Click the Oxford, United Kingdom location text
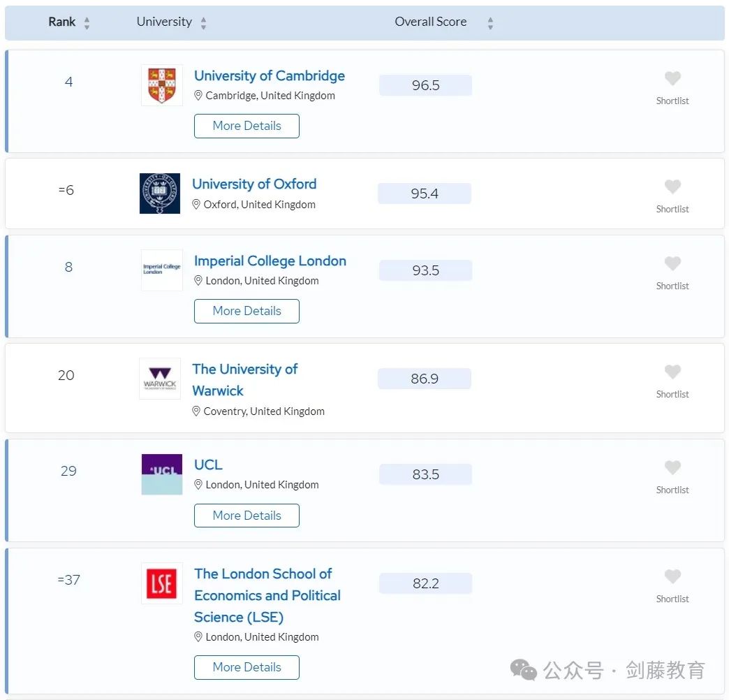 click(260, 205)
